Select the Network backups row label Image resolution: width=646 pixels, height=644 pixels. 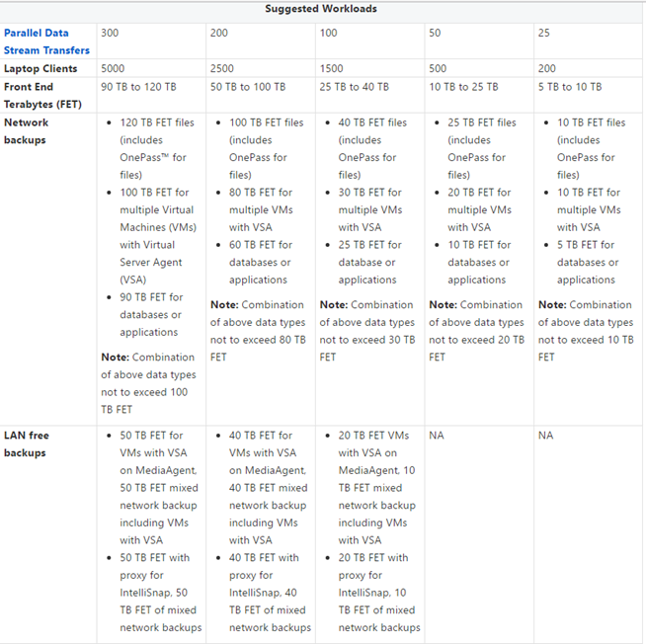click(x=26, y=131)
